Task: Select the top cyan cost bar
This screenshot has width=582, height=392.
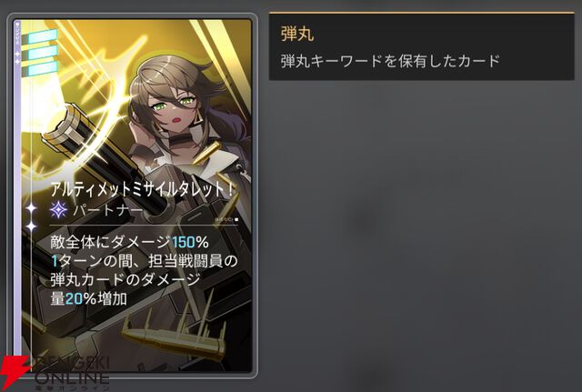Action: (x=43, y=36)
